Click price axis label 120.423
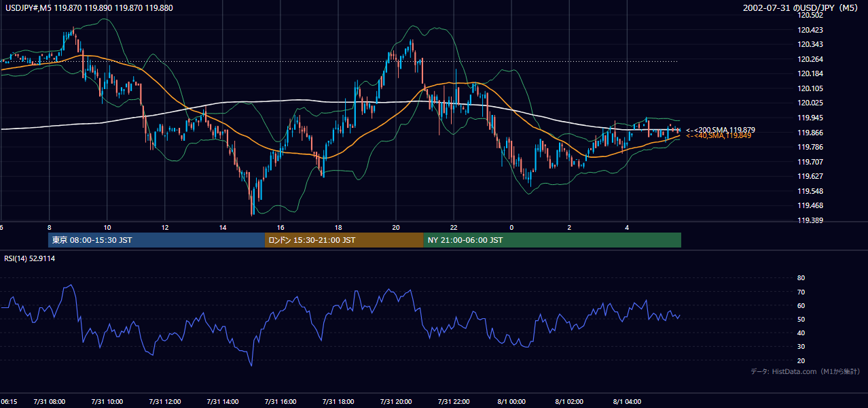This screenshot has width=868, height=408. 810,30
